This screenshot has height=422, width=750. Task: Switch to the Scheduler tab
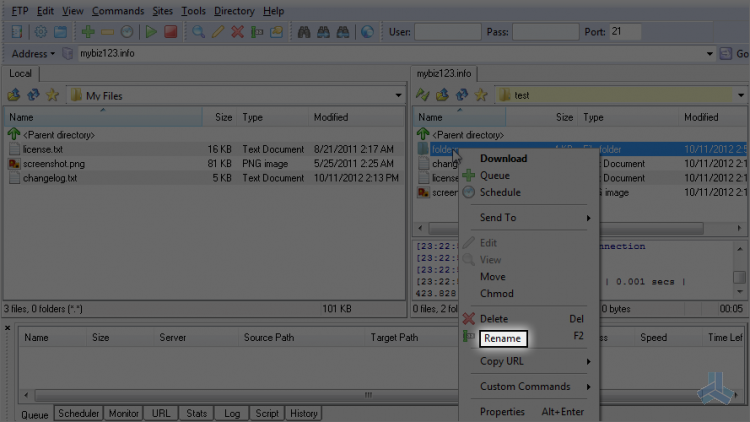click(78, 413)
